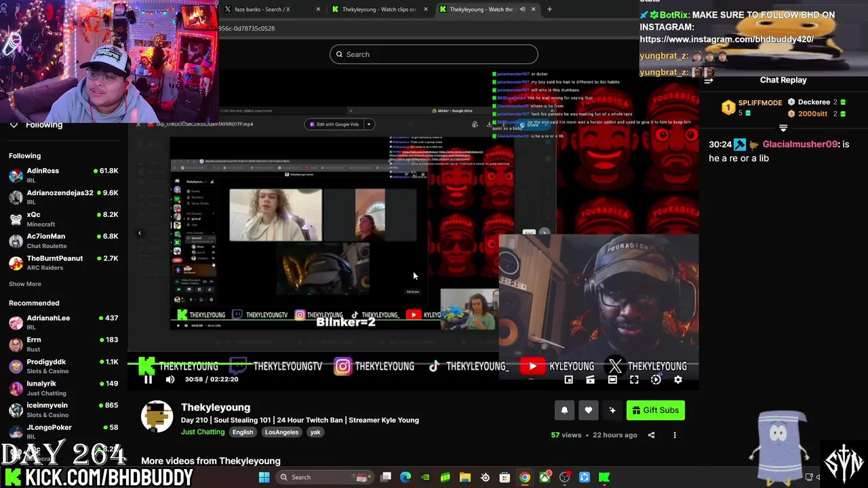Open xQc channel from sidebar
Image resolution: width=868 pixels, height=488 pixels.
(x=64, y=218)
